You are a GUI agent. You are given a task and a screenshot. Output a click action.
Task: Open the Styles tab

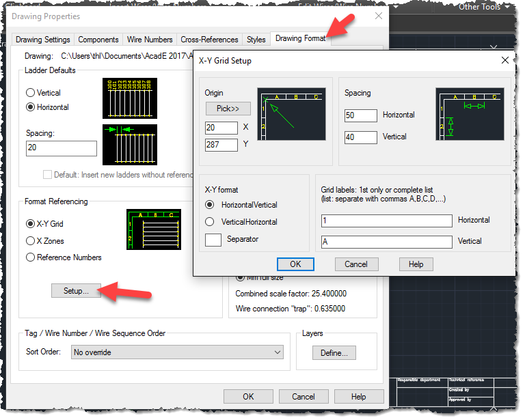point(256,40)
